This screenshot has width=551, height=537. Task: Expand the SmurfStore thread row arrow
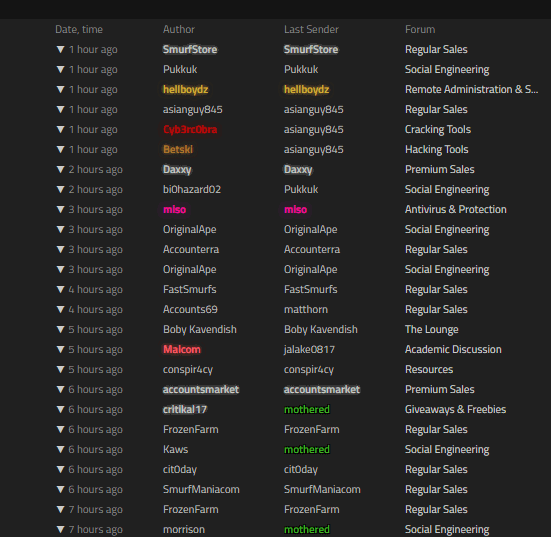[60, 50]
